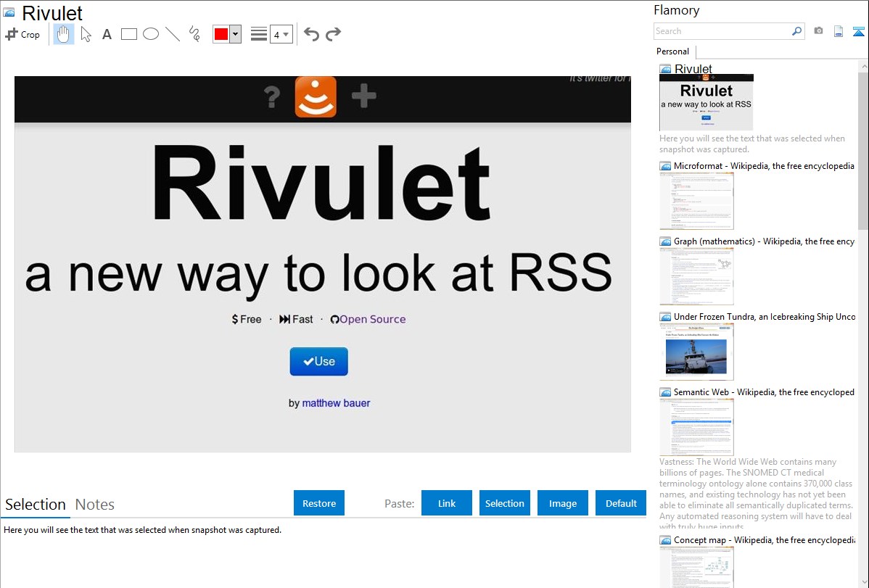Open the Notes tab
869x588 pixels.
tap(95, 505)
